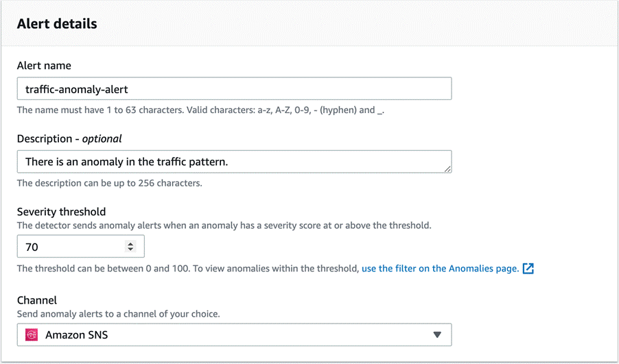This screenshot has height=364, width=619.
Task: Decrease severity threshold with the down arrow
Action: tap(130, 250)
